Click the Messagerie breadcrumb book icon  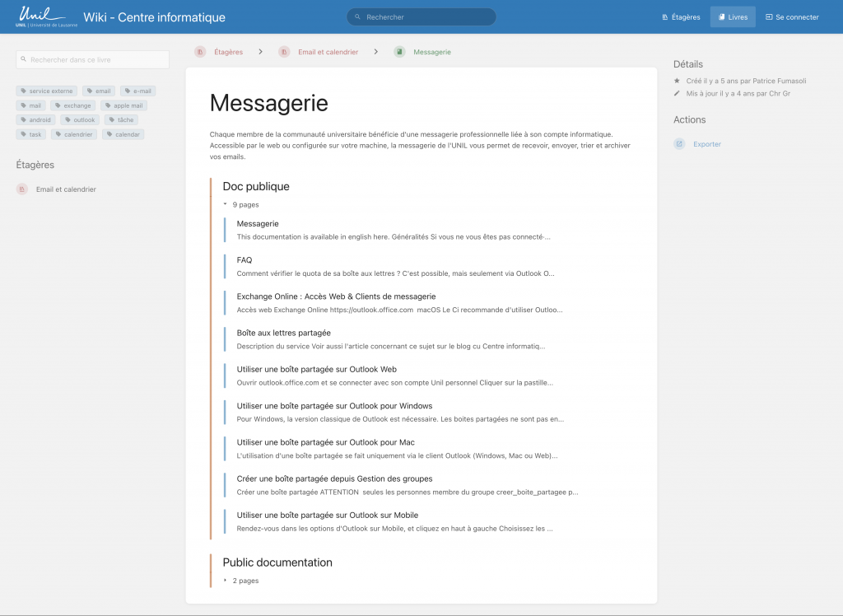tap(399, 52)
